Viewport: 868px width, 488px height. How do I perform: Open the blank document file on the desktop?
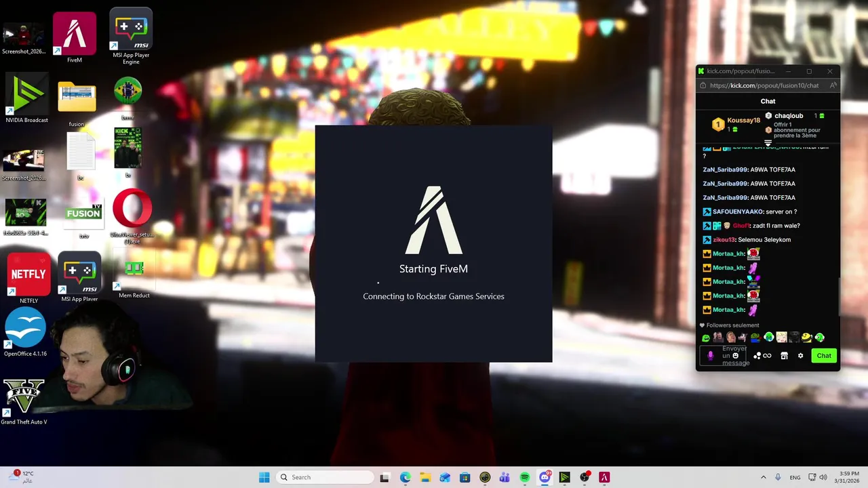[81, 155]
